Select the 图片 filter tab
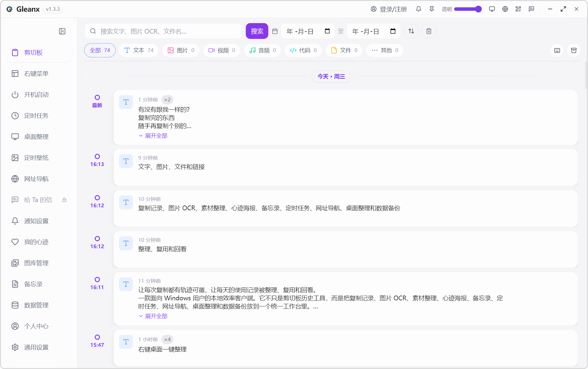 [181, 50]
